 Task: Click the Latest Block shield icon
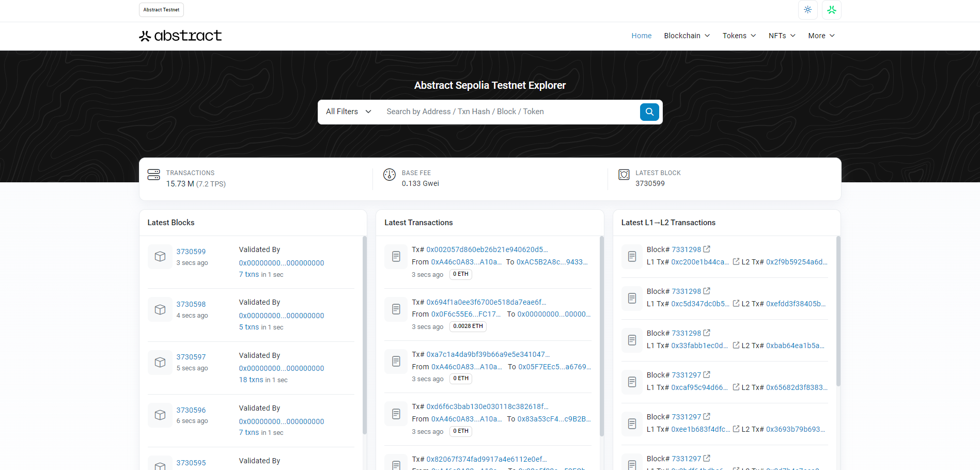(624, 175)
